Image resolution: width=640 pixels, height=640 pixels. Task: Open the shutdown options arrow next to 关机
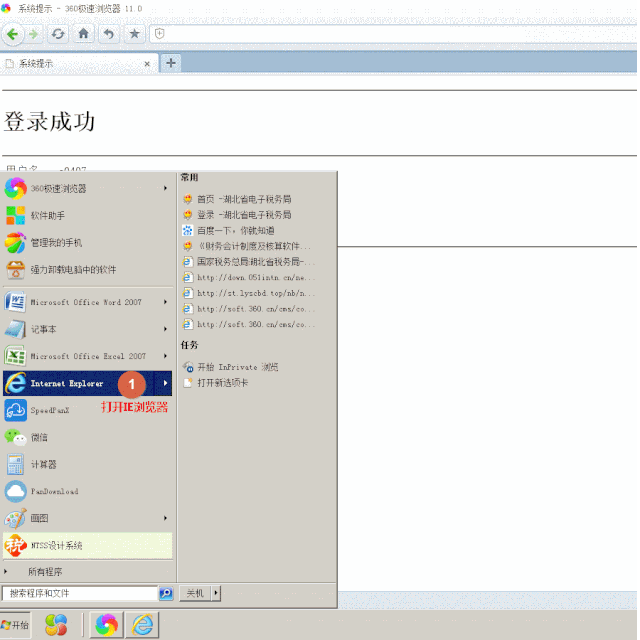coord(216,593)
